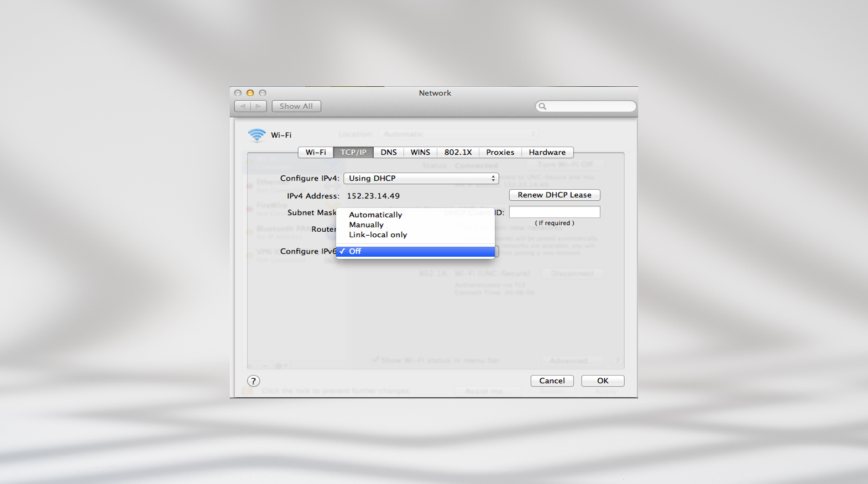
Task: Click the DHCP Client ID field
Action: (555, 212)
